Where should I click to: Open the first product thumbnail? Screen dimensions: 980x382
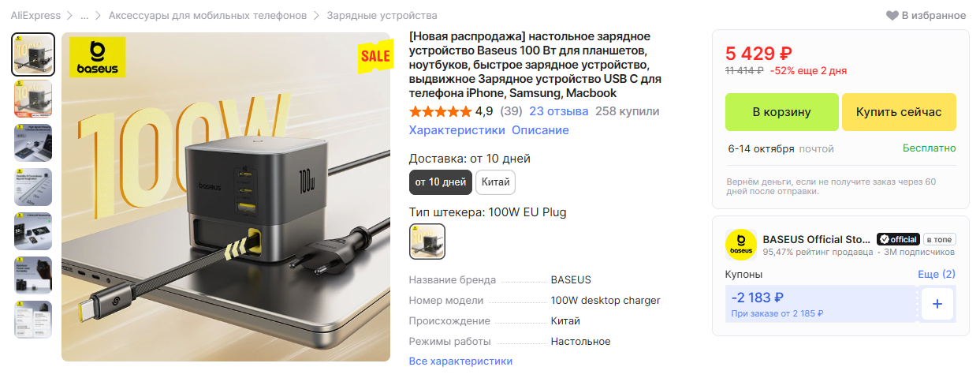(x=33, y=54)
